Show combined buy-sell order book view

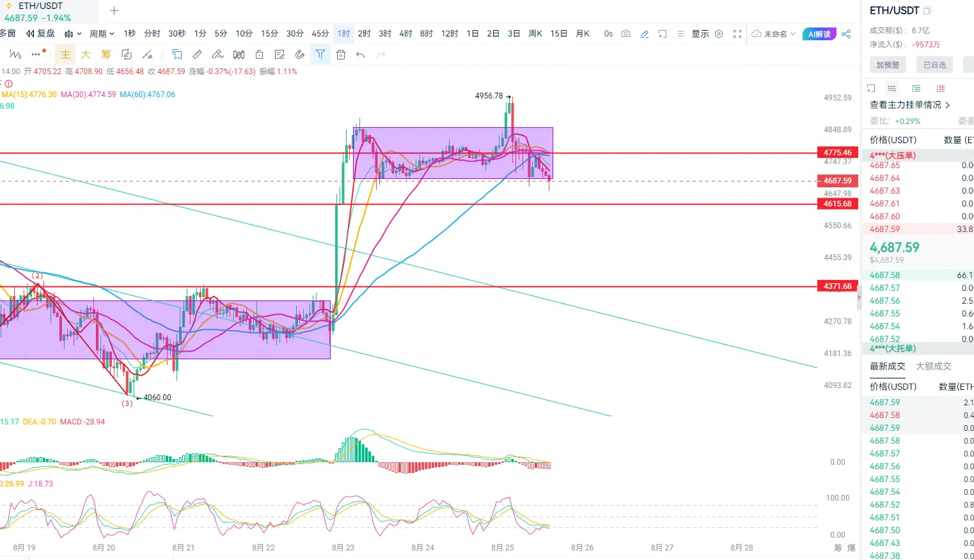click(x=892, y=88)
